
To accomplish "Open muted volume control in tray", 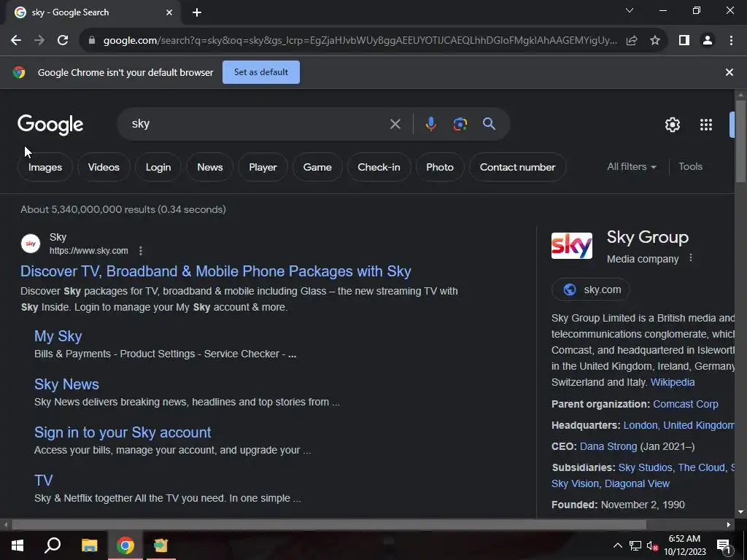I will tap(652, 546).
